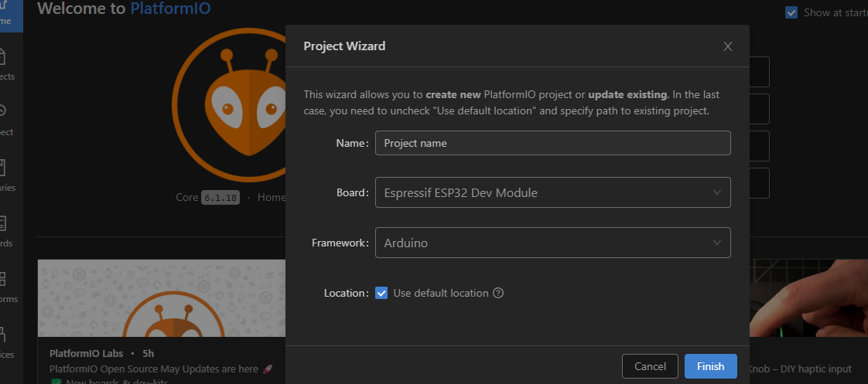Toggle the Show at startup checkbox
Image resolution: width=868 pixels, height=384 pixels.
(x=791, y=12)
